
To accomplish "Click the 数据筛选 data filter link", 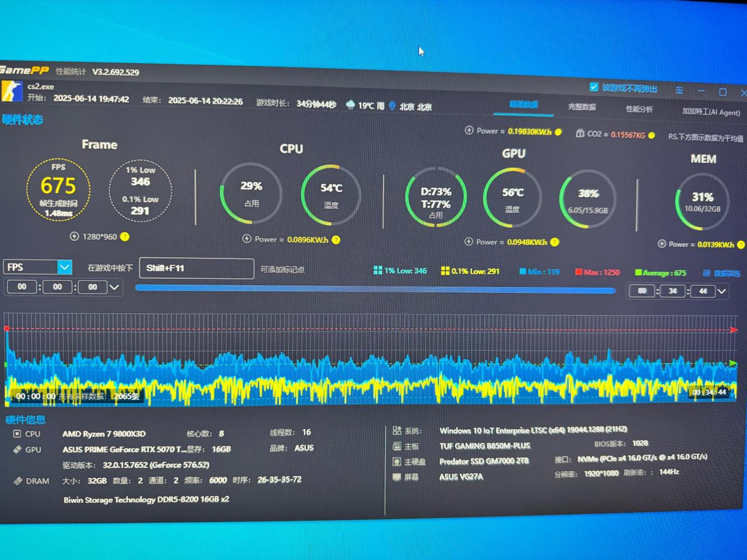I will coord(727,273).
